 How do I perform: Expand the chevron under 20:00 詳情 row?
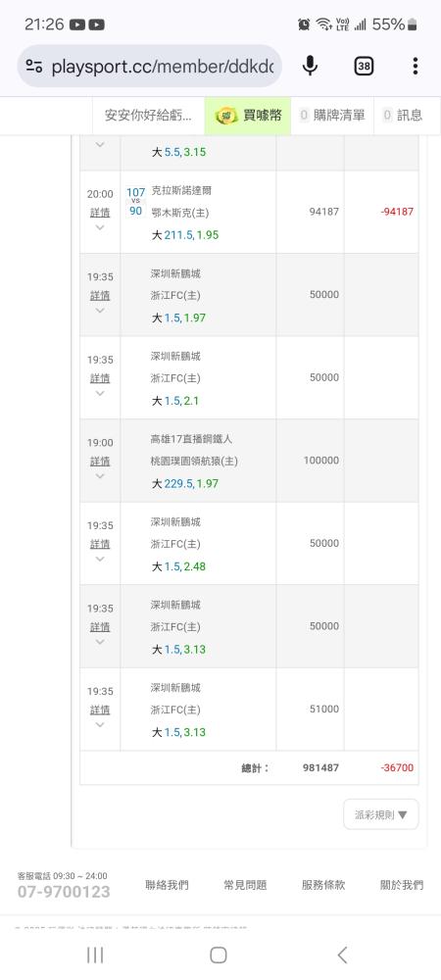[x=100, y=227]
